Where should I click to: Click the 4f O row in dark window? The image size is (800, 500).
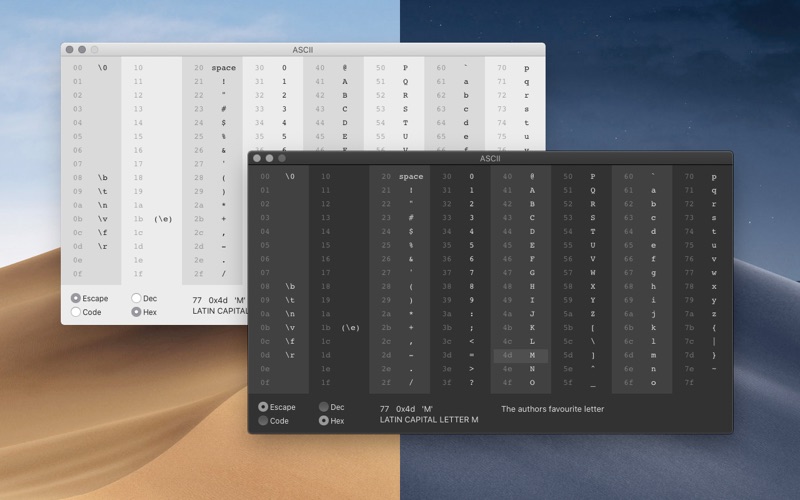[520, 383]
